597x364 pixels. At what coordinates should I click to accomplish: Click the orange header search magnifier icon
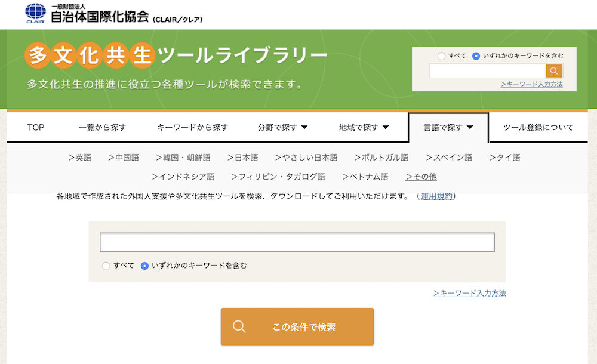point(554,71)
